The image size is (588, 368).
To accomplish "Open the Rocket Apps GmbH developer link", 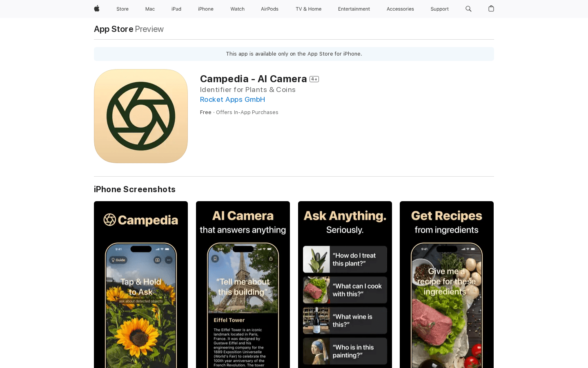I will pyautogui.click(x=232, y=99).
